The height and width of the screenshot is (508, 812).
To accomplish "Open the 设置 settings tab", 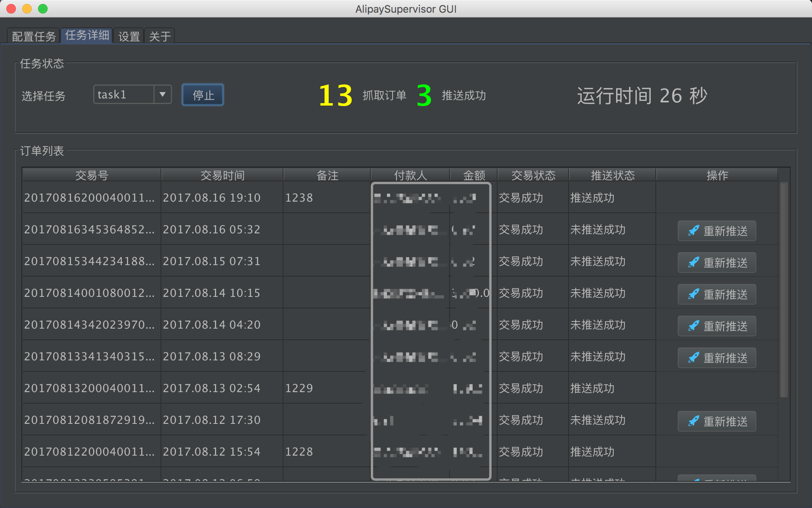I will pos(129,37).
